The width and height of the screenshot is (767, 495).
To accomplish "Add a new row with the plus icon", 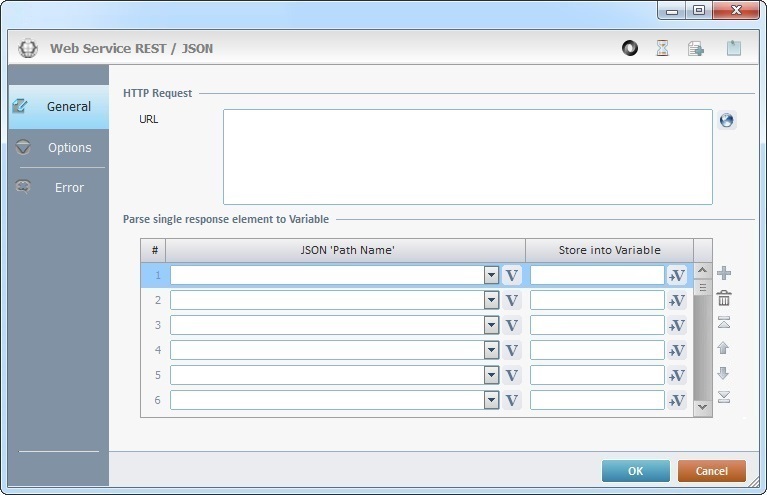I will tap(724, 273).
